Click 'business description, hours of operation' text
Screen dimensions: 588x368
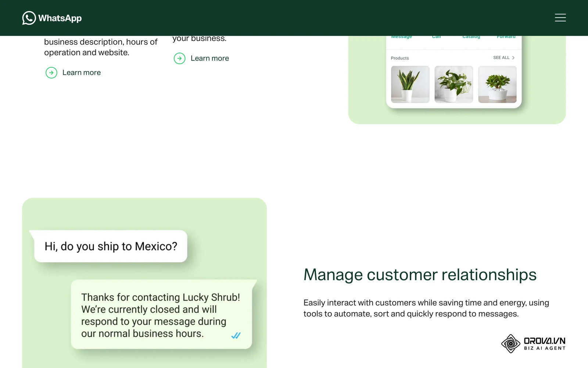[x=101, y=47]
